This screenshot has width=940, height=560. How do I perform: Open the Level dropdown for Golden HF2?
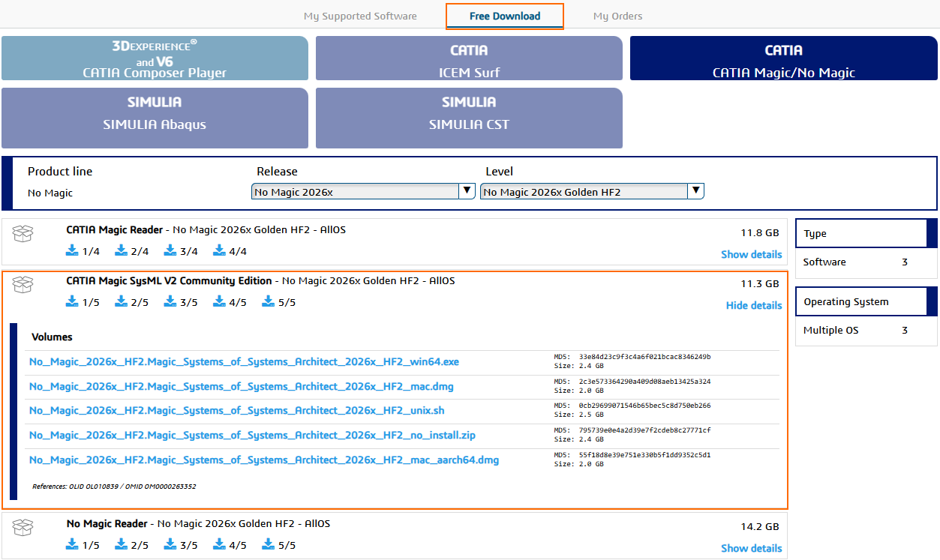(592, 192)
